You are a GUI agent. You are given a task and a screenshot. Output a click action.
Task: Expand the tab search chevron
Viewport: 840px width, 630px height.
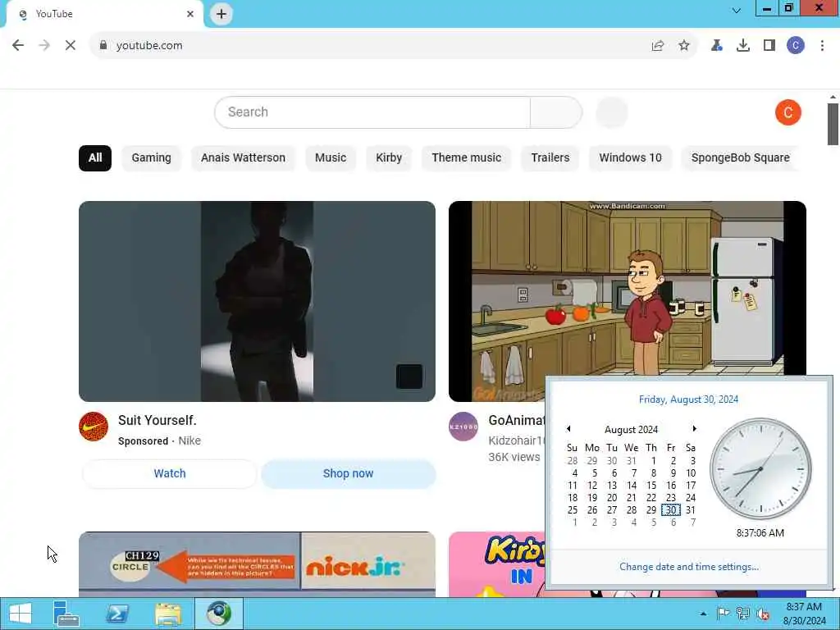click(737, 10)
